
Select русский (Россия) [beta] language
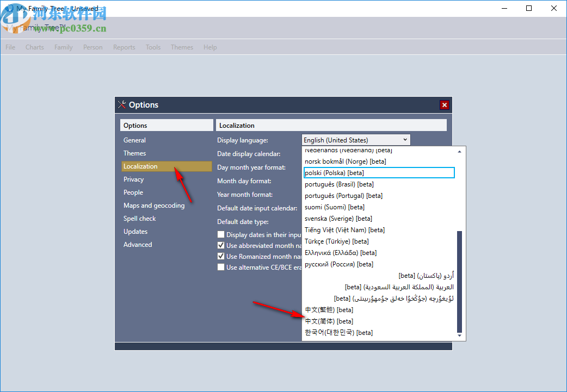click(338, 264)
